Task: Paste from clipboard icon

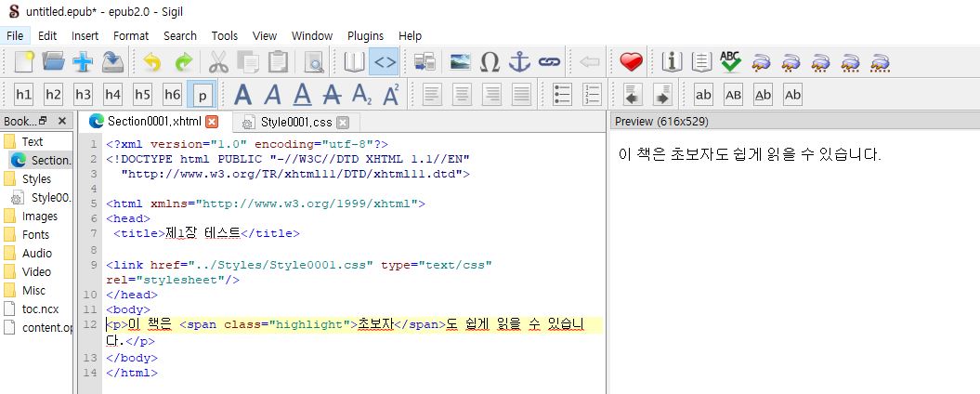Action: point(278,62)
